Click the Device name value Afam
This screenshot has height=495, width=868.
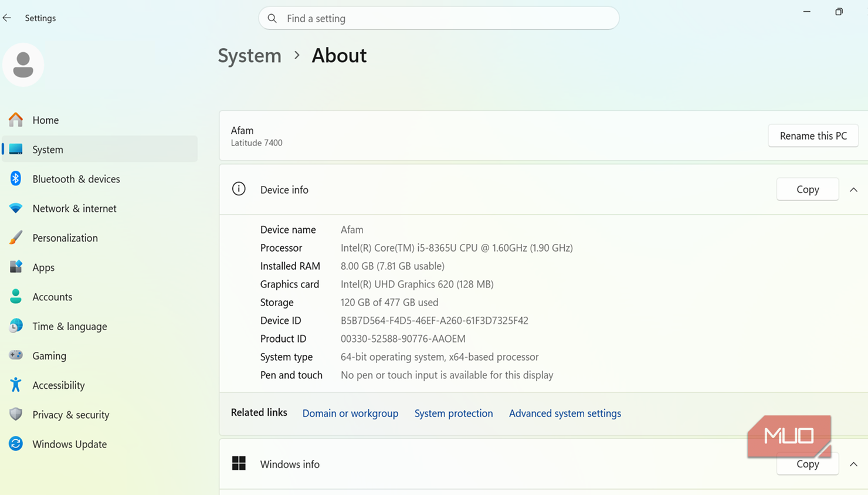click(x=352, y=229)
